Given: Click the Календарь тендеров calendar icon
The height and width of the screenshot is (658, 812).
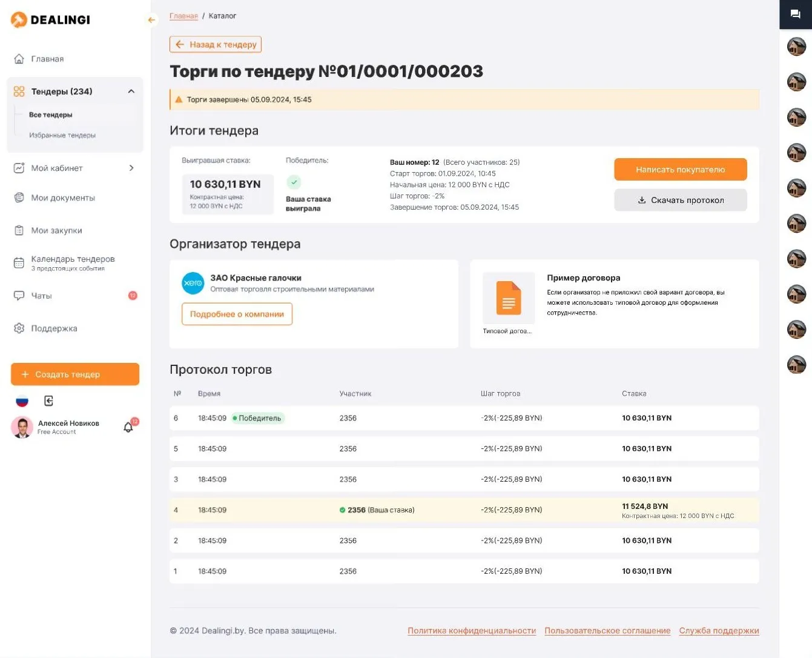Looking at the screenshot, I should [x=19, y=262].
